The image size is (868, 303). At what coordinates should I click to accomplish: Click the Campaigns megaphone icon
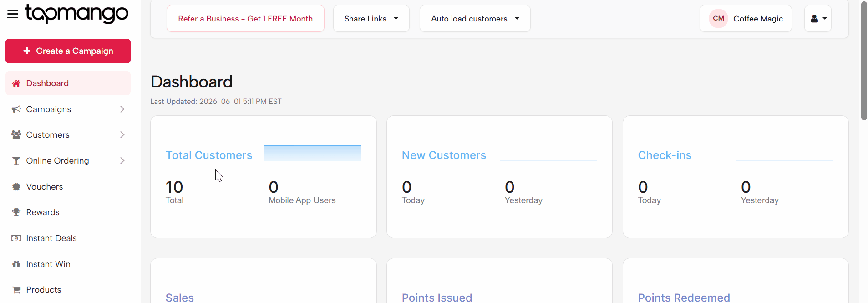tap(16, 109)
